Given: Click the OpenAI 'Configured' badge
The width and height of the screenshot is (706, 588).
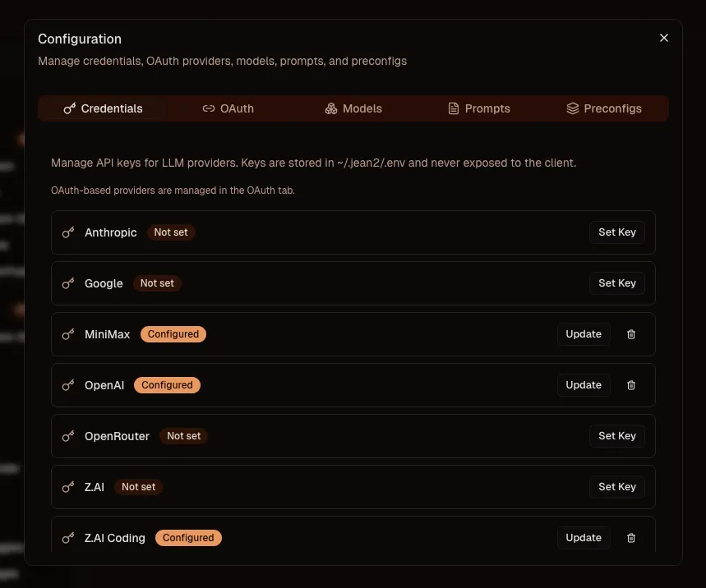Looking at the screenshot, I should click(167, 384).
